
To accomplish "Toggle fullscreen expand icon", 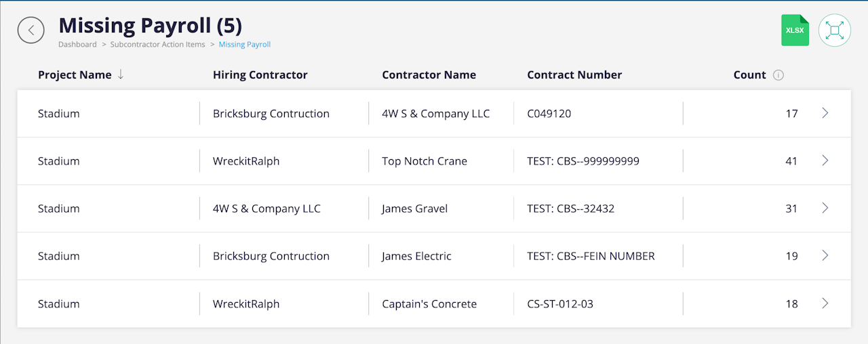I will point(835,30).
